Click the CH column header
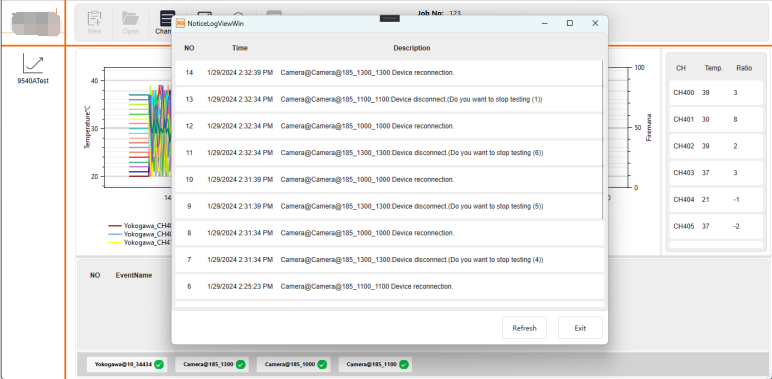 pos(681,68)
